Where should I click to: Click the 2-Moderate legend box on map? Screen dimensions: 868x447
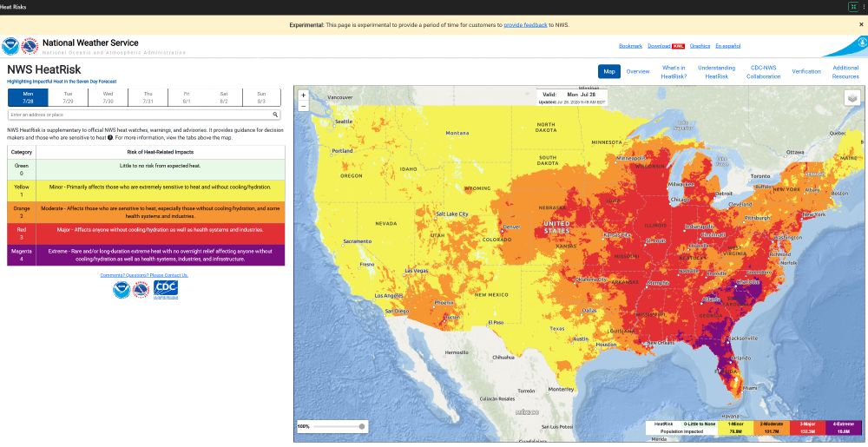pos(772,427)
